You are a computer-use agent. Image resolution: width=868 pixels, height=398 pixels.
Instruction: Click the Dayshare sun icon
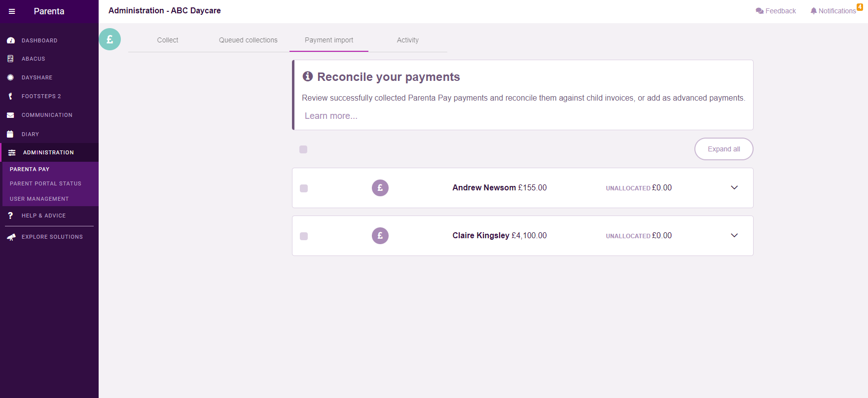[x=10, y=77]
